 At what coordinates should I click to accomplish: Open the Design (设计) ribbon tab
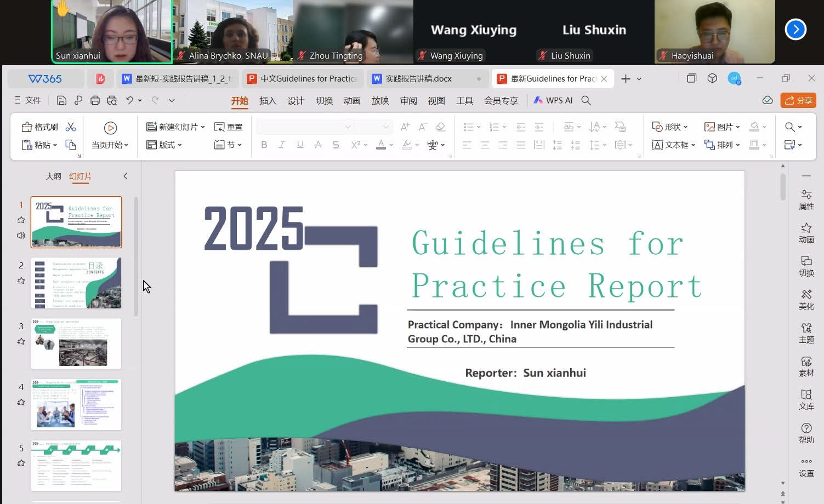295,100
